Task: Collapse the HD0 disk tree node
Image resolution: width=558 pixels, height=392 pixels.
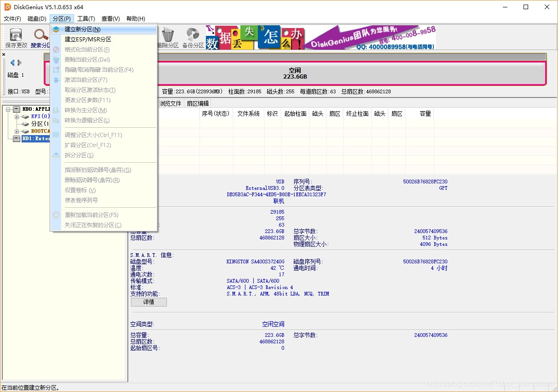Action: pos(8,109)
